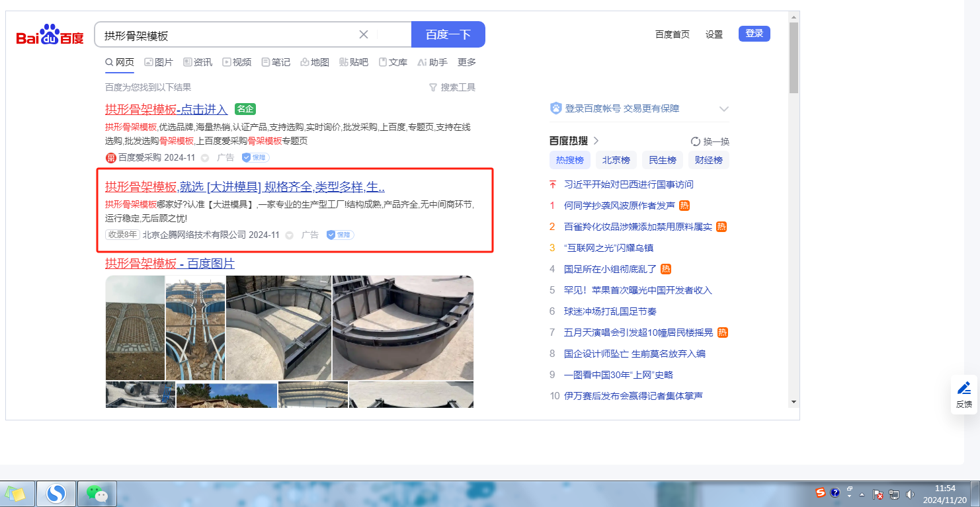The image size is (980, 507).
Task: Open the 设置 menu
Action: click(x=714, y=34)
